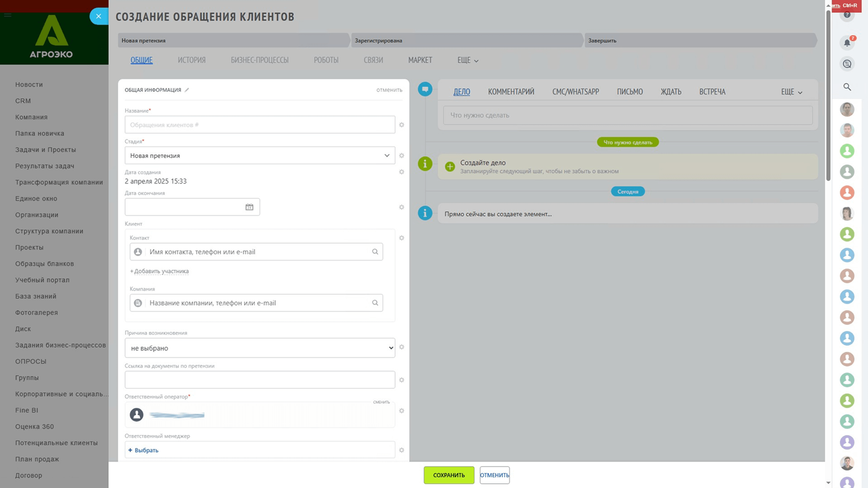This screenshot has height=488, width=868.
Task: Click the pencil icon beside Общая информация
Action: [187, 90]
